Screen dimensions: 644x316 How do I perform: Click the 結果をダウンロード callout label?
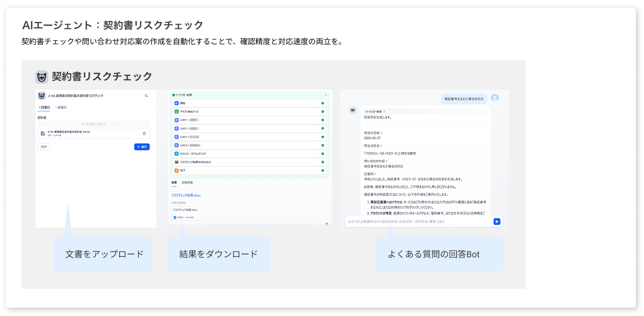[x=219, y=254]
